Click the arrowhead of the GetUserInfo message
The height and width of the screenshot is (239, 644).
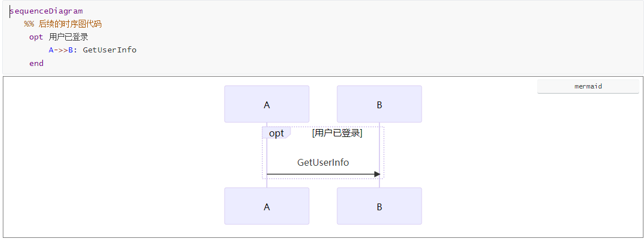(377, 174)
